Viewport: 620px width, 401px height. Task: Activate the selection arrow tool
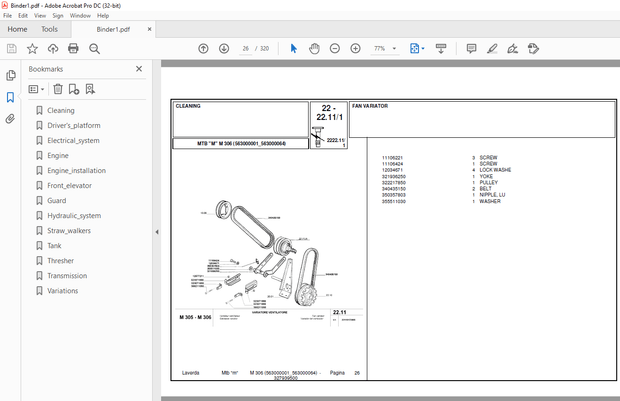click(x=293, y=49)
